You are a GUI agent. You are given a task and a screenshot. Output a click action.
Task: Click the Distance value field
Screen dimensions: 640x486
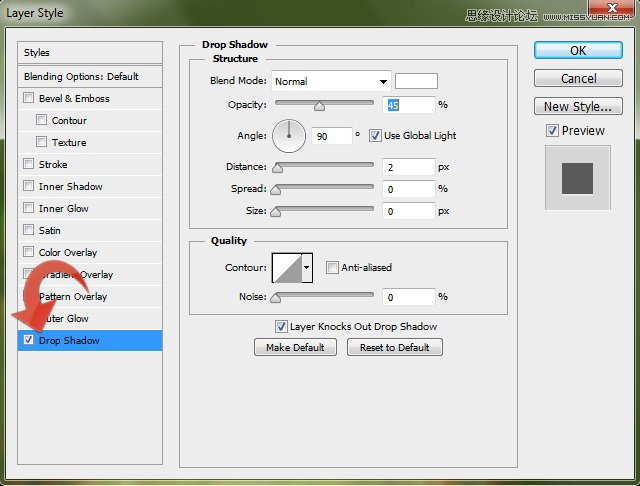(x=409, y=167)
